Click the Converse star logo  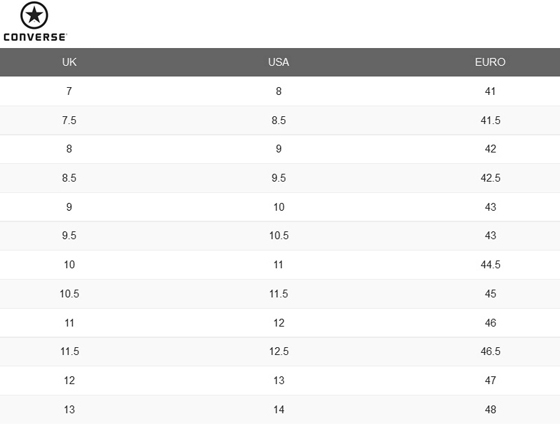tap(34, 15)
